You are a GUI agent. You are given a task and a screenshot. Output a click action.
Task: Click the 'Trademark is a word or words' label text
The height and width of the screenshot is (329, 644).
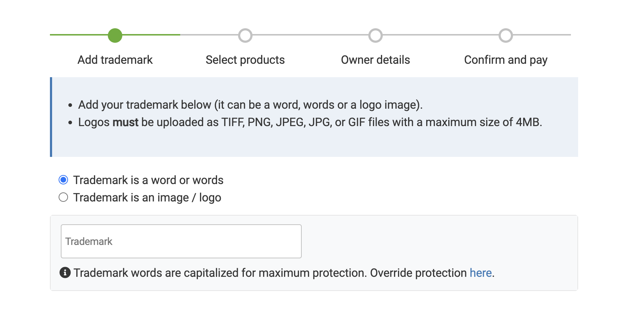click(148, 180)
